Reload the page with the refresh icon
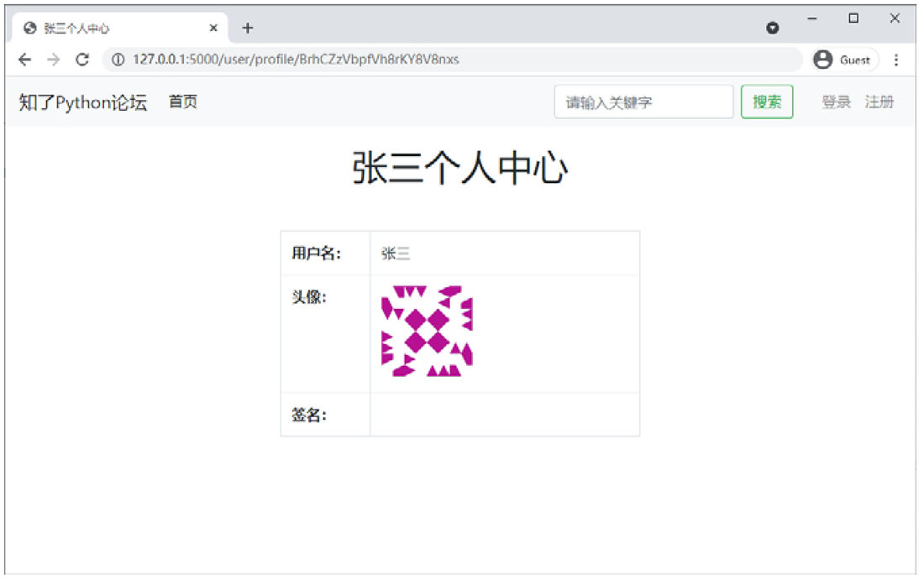The height and width of the screenshot is (580, 924). 82,60
